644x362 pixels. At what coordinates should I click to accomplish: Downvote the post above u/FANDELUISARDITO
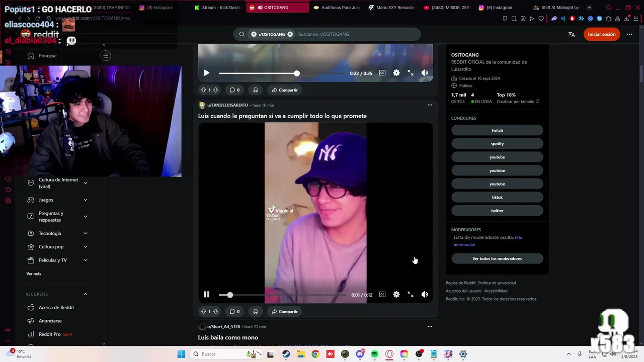pos(216,90)
